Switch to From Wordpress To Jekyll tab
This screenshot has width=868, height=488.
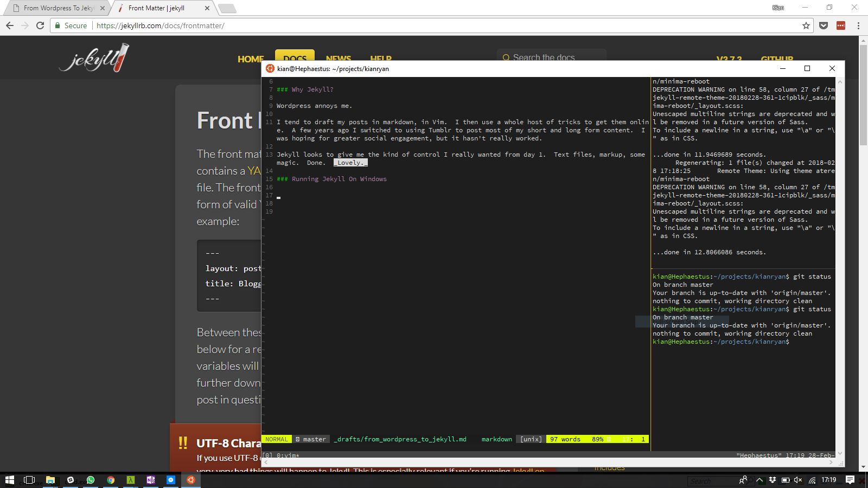click(59, 8)
